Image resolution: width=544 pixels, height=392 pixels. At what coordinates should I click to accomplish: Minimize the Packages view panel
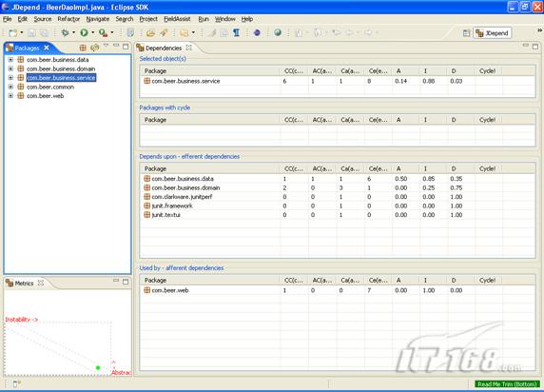(116, 46)
